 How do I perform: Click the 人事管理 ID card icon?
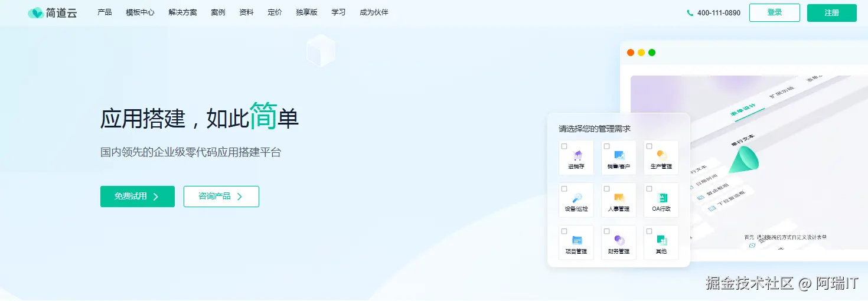tap(619, 198)
